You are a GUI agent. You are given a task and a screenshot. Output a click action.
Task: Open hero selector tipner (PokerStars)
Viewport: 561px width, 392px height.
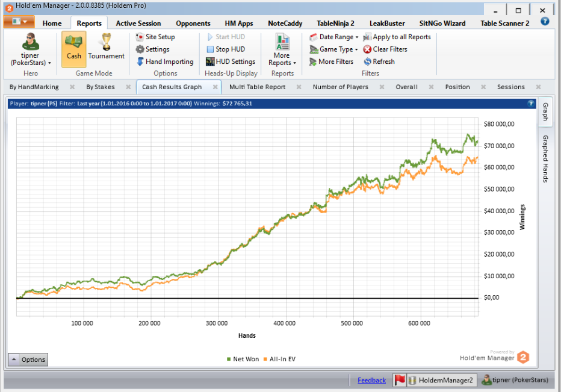[31, 50]
